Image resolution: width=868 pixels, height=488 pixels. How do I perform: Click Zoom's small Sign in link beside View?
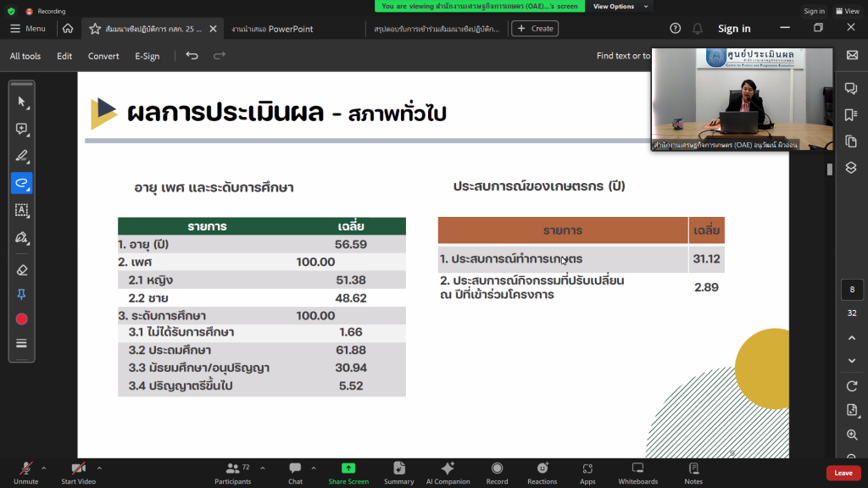(814, 11)
